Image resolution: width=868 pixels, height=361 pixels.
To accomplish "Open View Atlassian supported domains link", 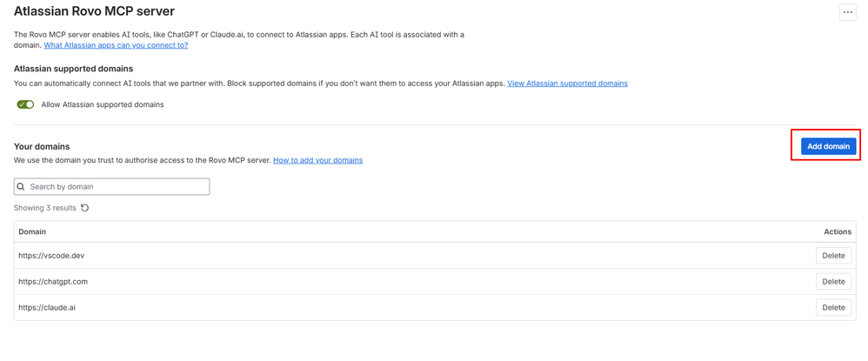I will click(567, 83).
